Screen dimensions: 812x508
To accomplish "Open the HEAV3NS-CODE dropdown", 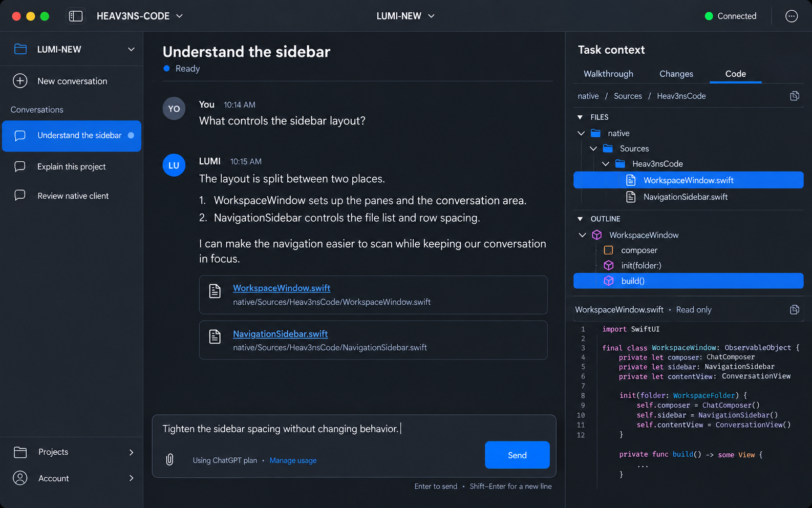I will 140,16.
